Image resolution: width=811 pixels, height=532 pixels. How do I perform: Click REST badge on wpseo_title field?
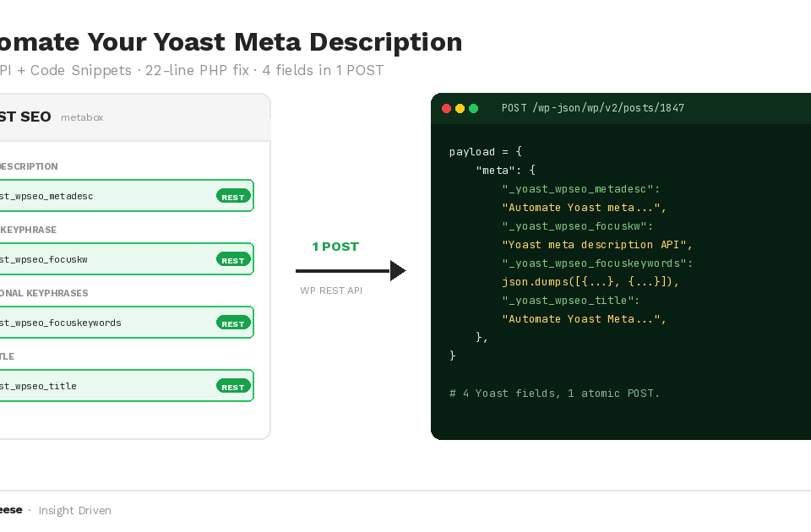(233, 387)
